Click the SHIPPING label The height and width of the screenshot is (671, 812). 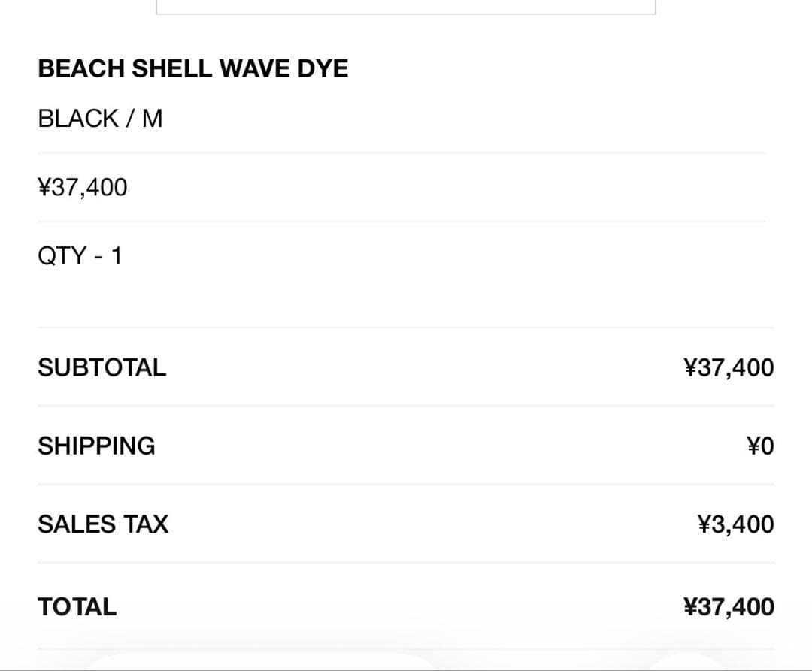96,446
